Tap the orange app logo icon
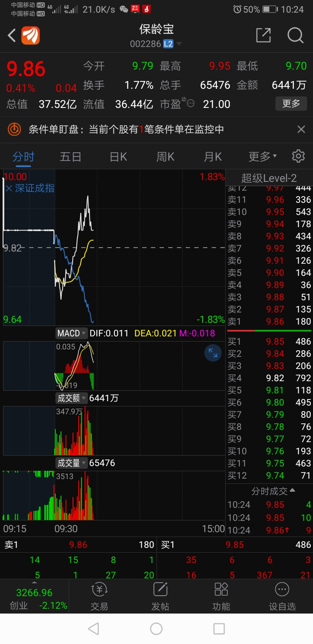The image size is (313, 644). click(x=31, y=36)
